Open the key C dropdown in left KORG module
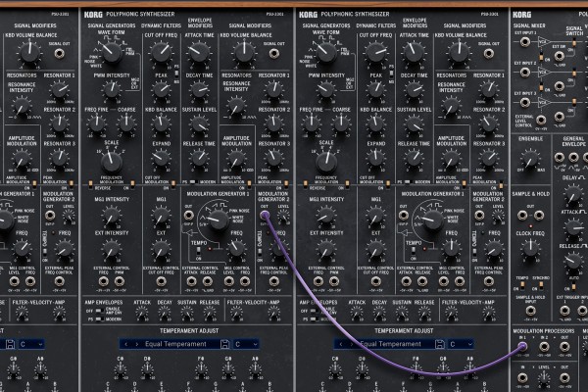Screen dimensions: 588x392 [x=244, y=344]
